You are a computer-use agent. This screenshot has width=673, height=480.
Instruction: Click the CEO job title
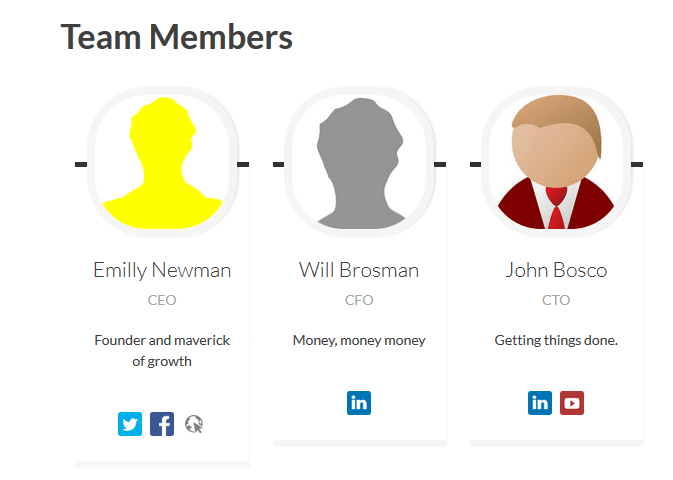pyautogui.click(x=162, y=300)
